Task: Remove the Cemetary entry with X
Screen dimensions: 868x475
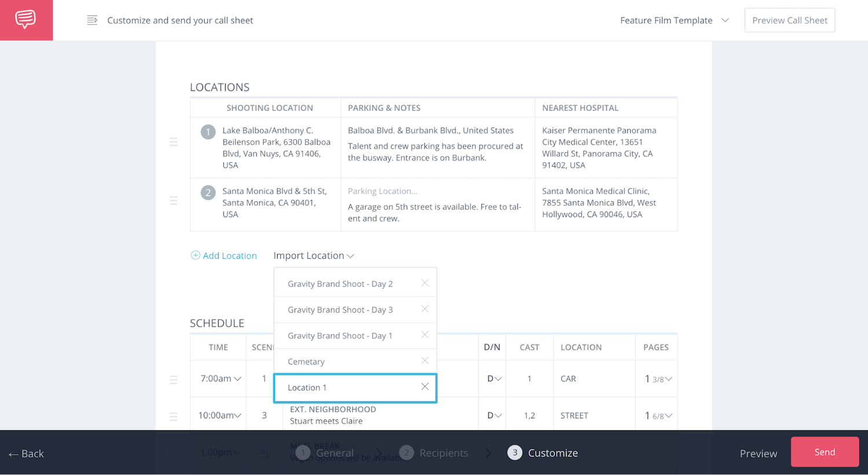Action: [425, 360]
